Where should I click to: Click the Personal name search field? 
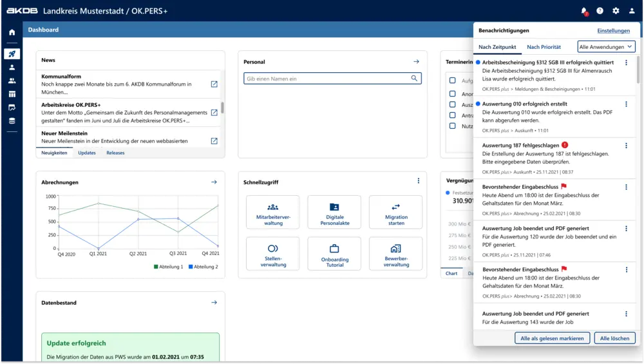tap(327, 79)
